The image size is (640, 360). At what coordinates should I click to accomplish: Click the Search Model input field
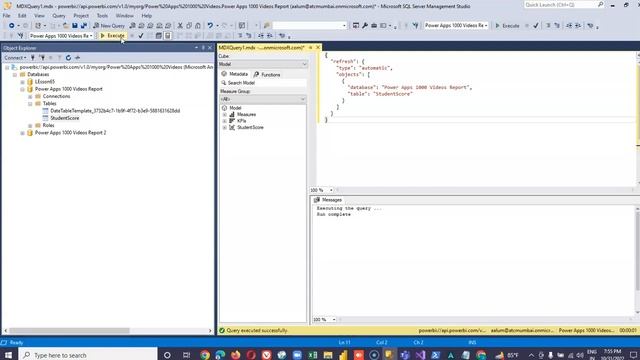pos(263,83)
